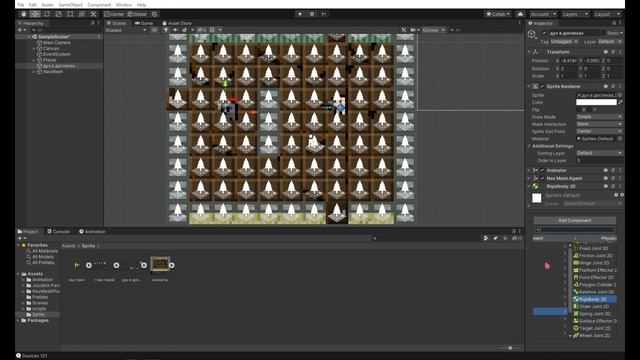Open the Collab dropdown
The image size is (640, 360).
click(x=498, y=14)
